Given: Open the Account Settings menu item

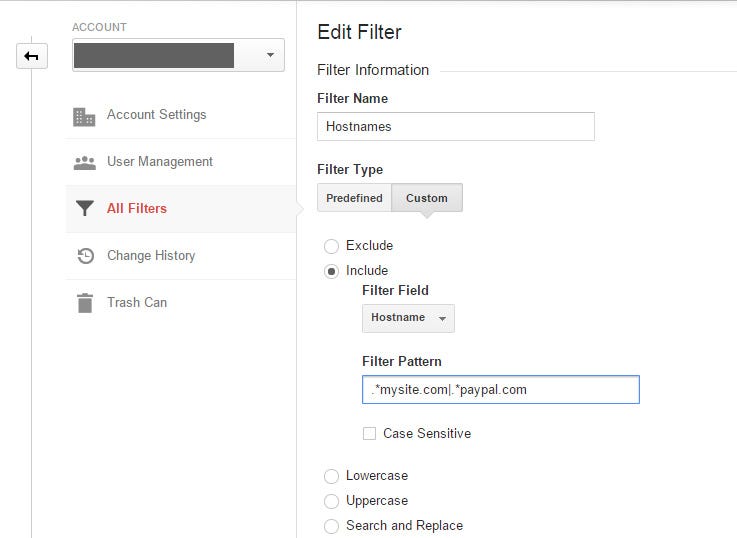Looking at the screenshot, I should tap(156, 115).
